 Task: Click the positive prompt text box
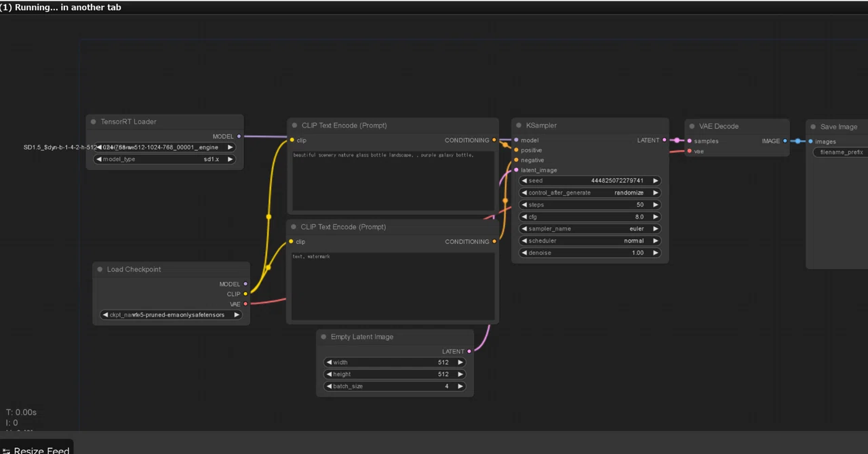(x=393, y=181)
